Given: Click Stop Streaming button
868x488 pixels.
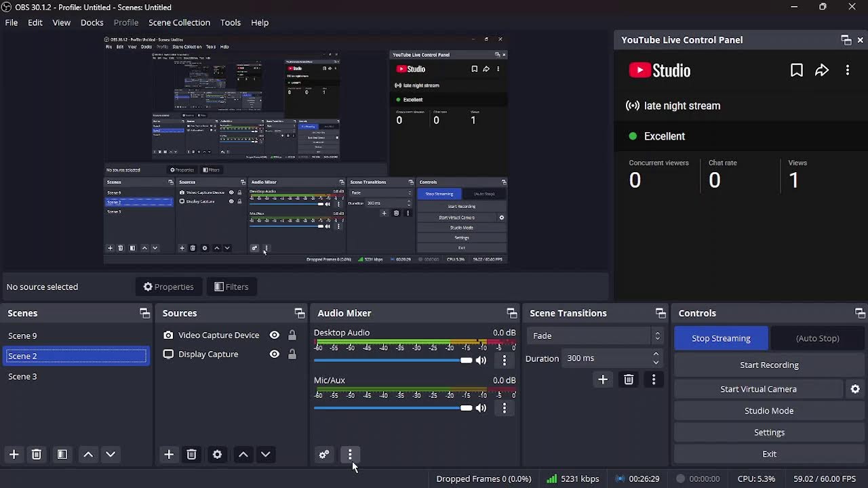Looking at the screenshot, I should [x=721, y=338].
